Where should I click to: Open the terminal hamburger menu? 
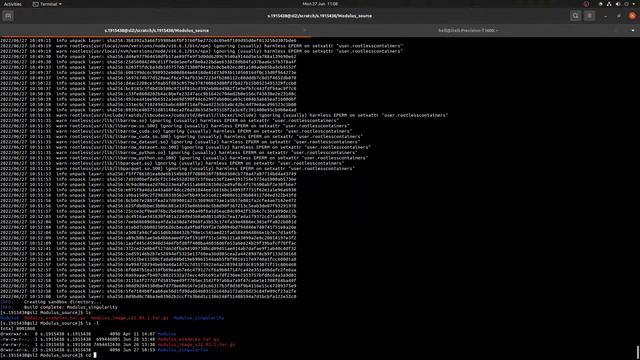click(589, 16)
